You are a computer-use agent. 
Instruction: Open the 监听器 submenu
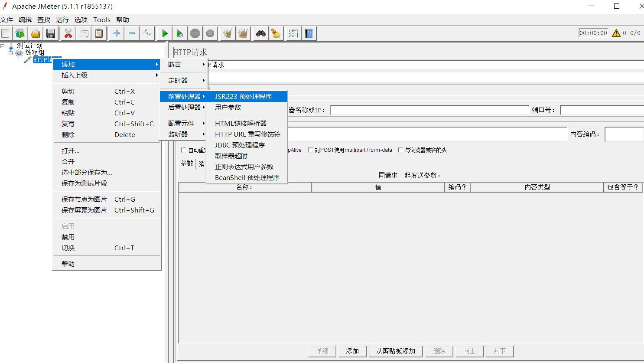click(x=184, y=134)
